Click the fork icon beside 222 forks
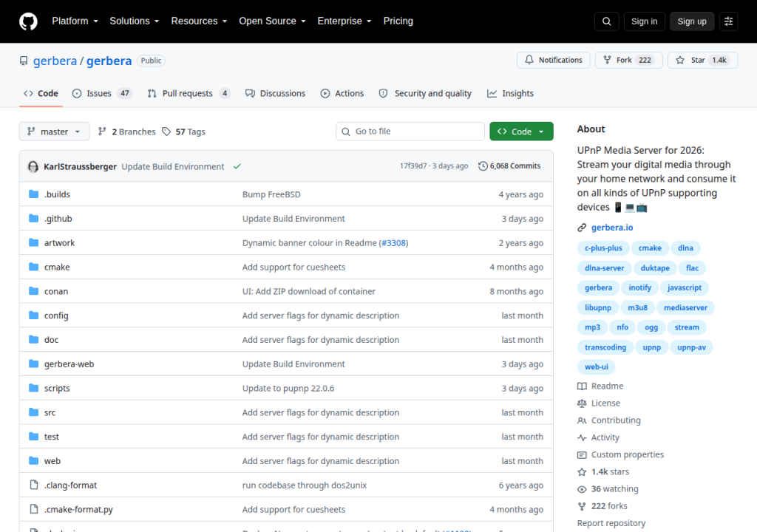The width and height of the screenshot is (757, 532). coord(582,506)
